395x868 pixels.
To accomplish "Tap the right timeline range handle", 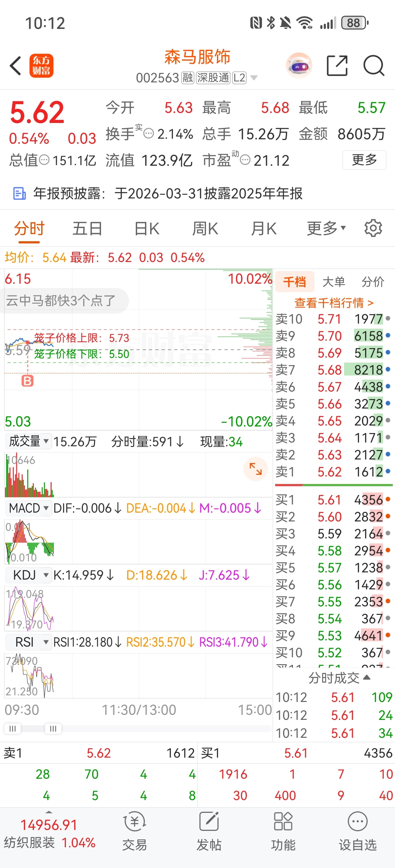I will click(53, 728).
